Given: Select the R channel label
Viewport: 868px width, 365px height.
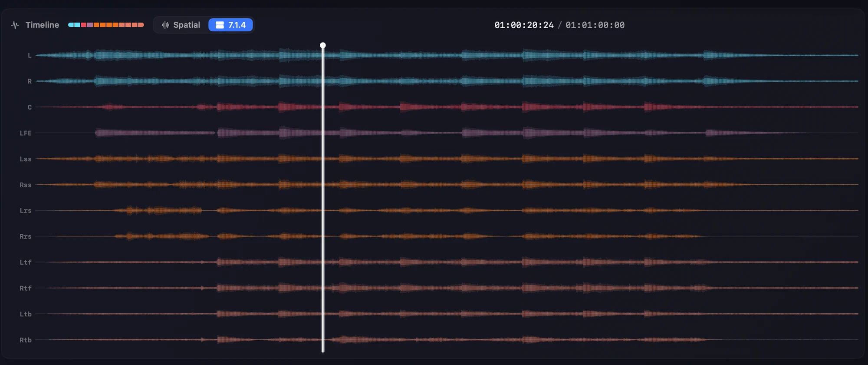Looking at the screenshot, I should 30,81.
